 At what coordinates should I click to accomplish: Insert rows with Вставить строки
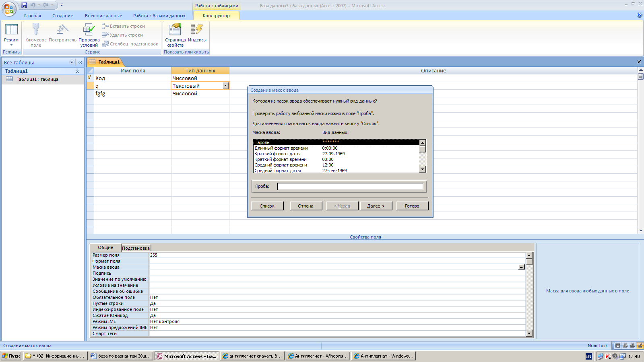point(124,26)
